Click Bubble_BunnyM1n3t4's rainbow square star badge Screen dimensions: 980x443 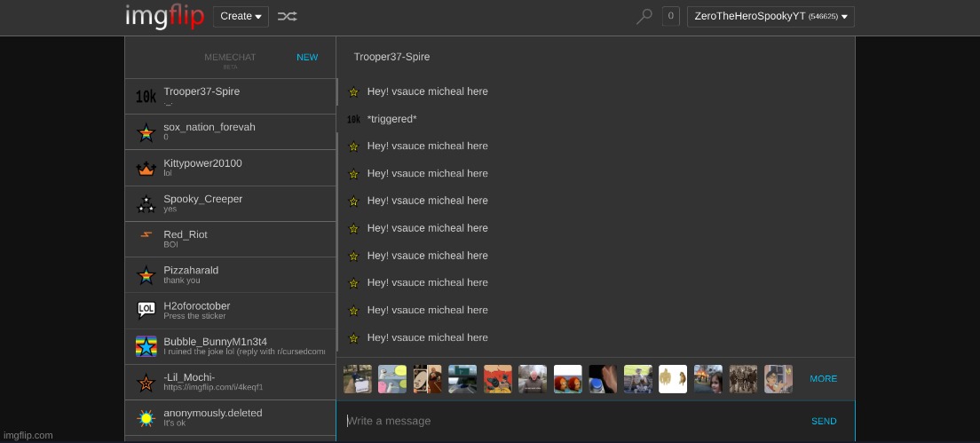click(146, 346)
